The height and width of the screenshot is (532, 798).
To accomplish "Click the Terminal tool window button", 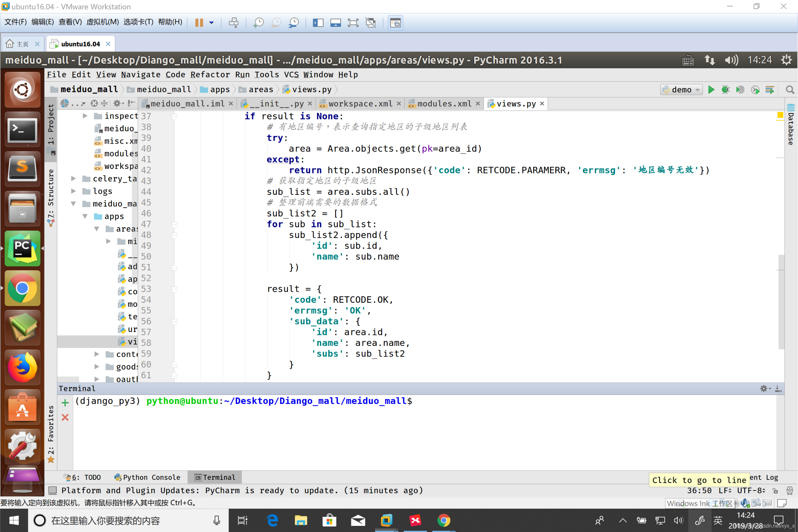I will [x=215, y=478].
